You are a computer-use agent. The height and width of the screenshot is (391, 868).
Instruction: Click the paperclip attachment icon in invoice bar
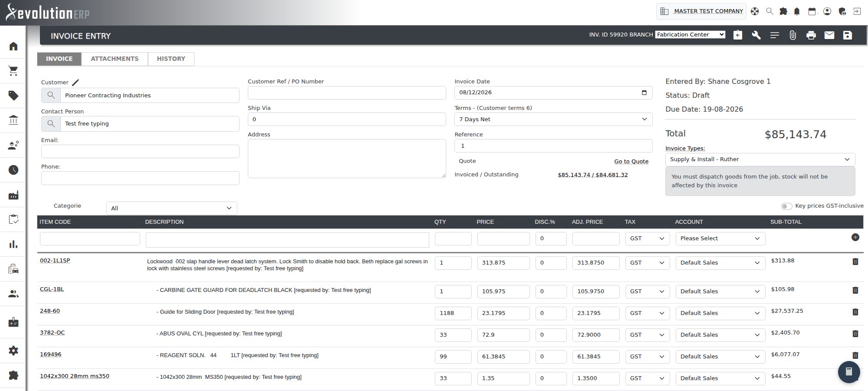point(792,35)
